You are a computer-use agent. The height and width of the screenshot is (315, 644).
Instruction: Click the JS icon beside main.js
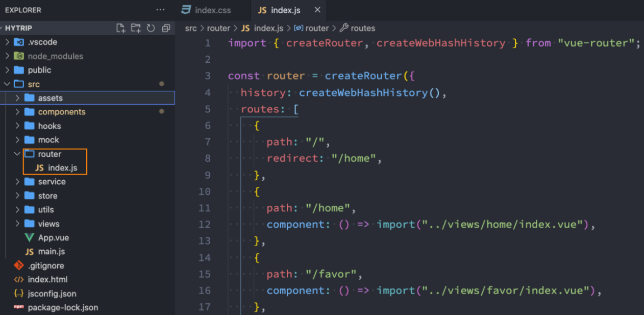(29, 252)
